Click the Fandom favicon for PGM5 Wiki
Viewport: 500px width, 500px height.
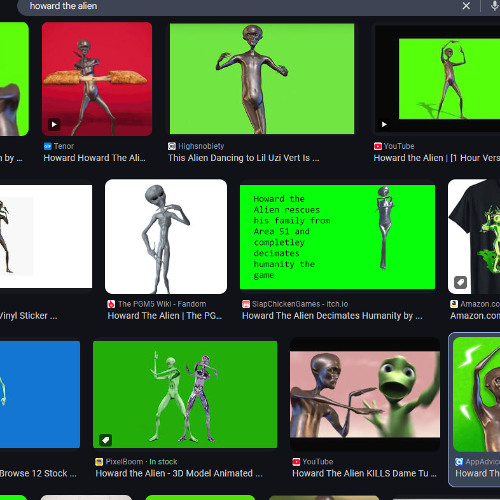pyautogui.click(x=111, y=304)
